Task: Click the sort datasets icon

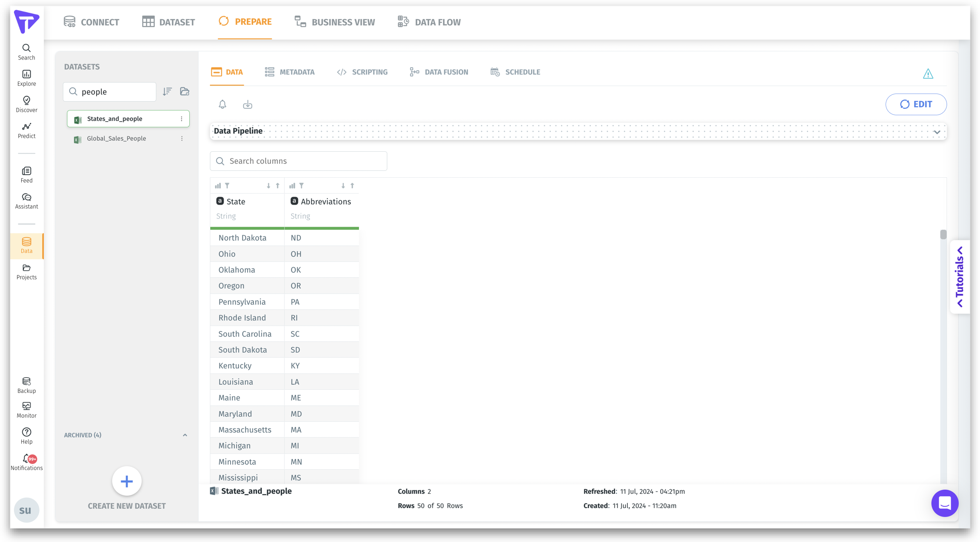Action: [x=167, y=91]
